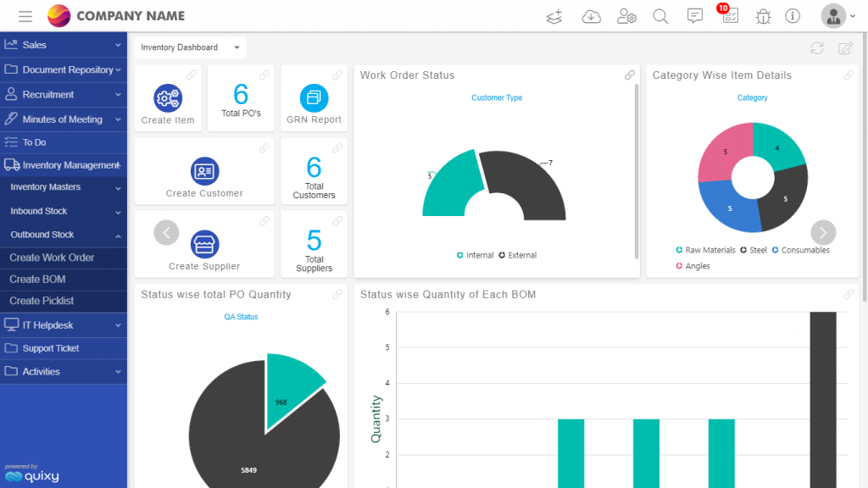Collapse Outbound Stock submenu

tap(63, 236)
